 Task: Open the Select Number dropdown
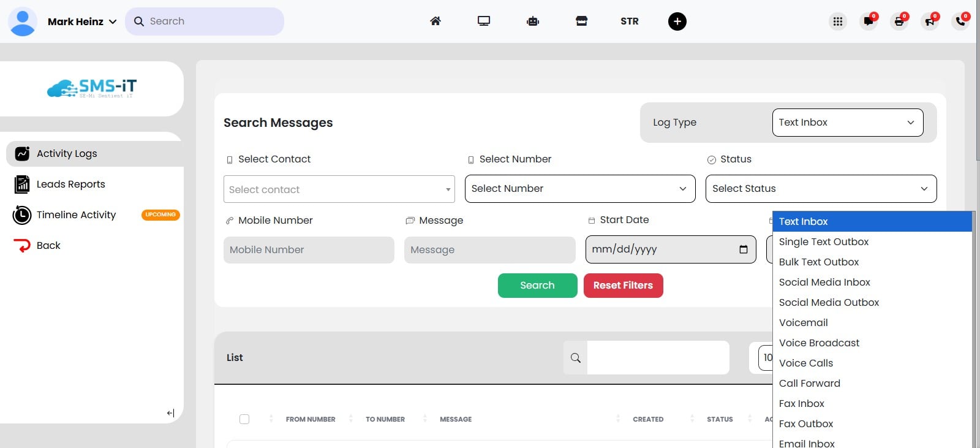tap(580, 189)
